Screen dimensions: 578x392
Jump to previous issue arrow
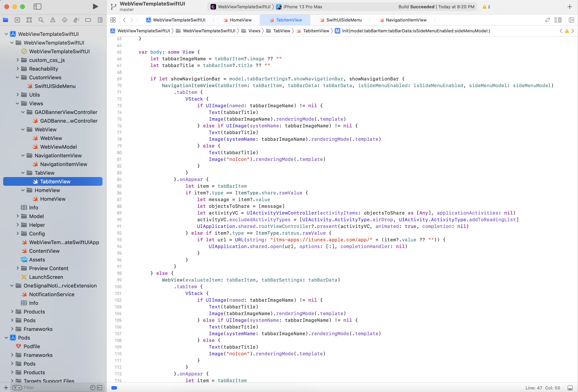(x=561, y=31)
